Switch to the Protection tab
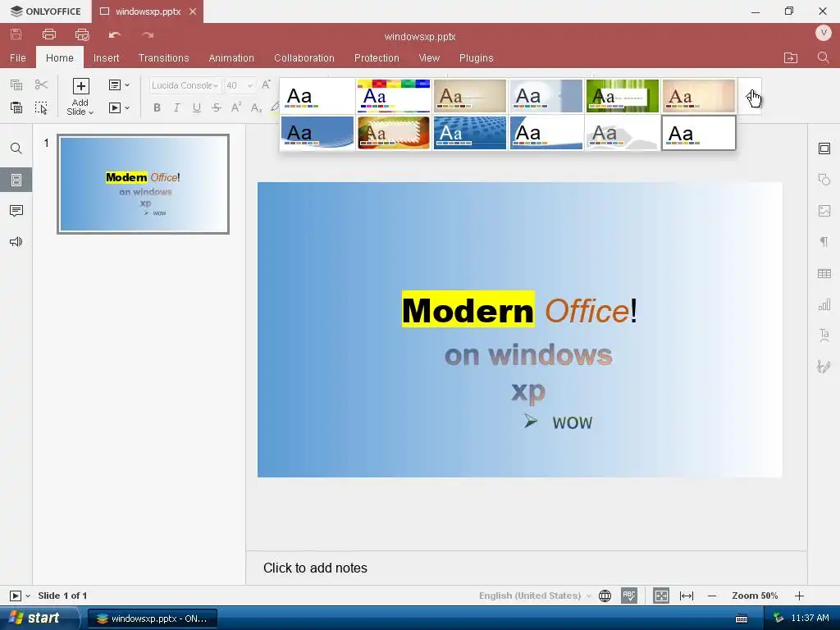The width and height of the screenshot is (840, 630). [x=377, y=58]
